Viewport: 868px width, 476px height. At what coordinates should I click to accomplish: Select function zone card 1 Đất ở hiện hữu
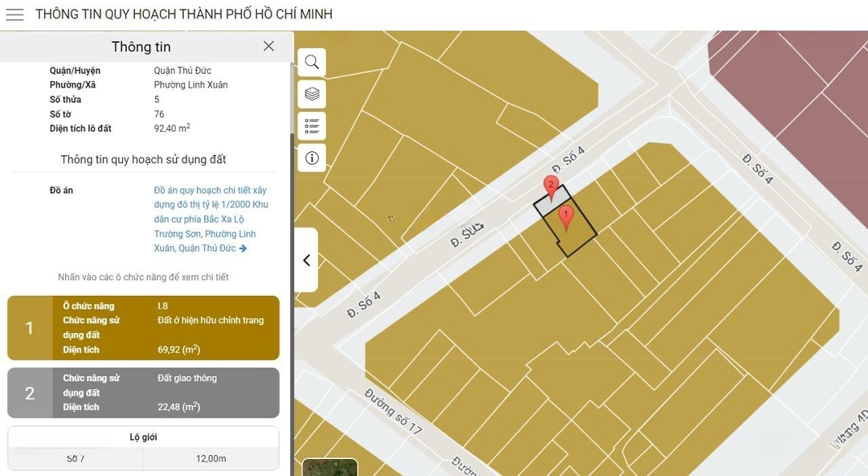143,328
